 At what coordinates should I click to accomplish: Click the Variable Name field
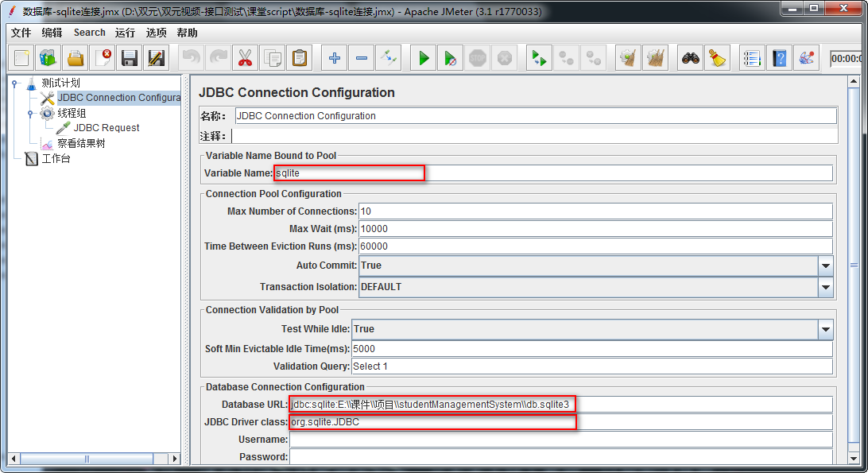553,173
